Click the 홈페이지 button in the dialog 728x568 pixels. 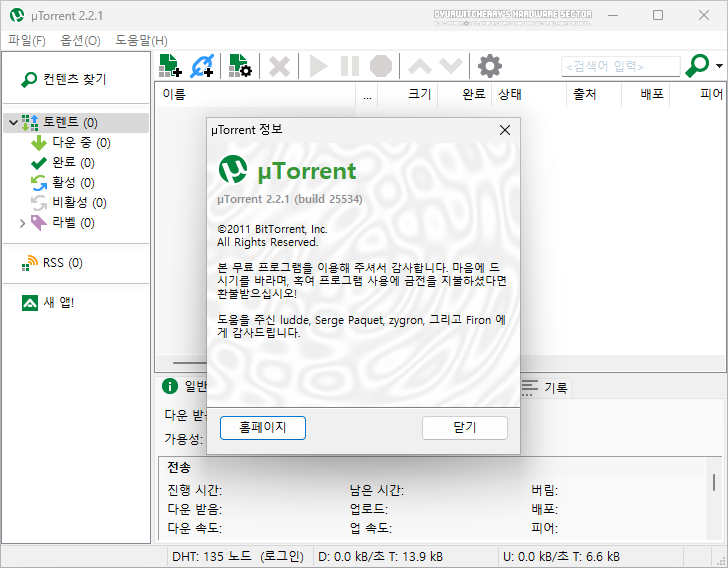pos(263,427)
